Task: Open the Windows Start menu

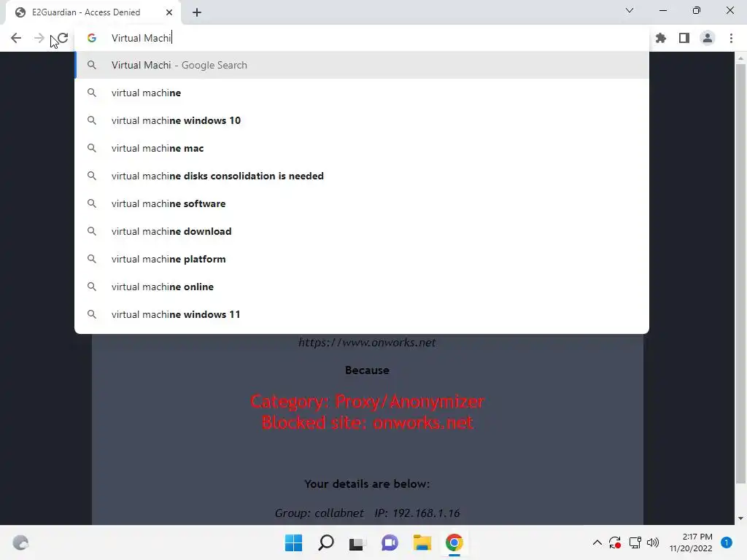Action: click(293, 542)
